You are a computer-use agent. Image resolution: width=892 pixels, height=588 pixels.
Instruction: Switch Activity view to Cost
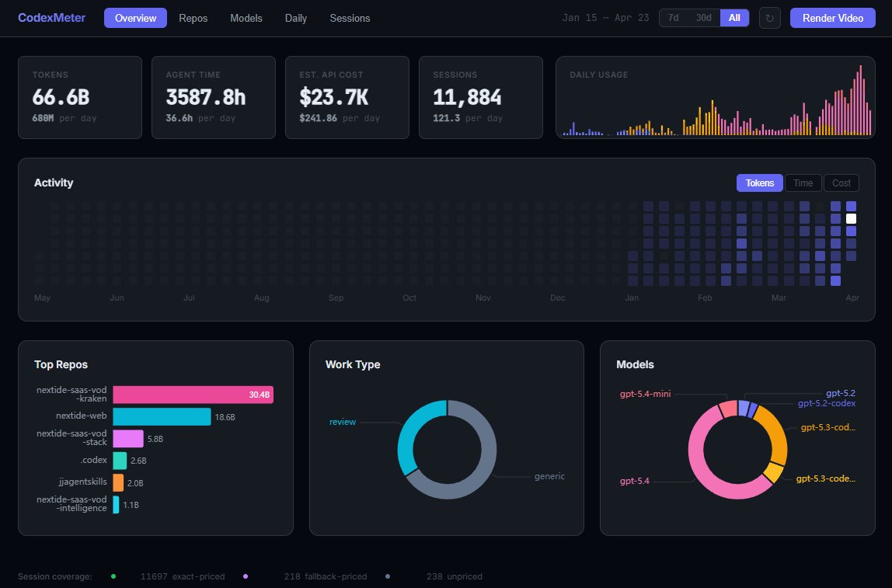click(x=841, y=183)
